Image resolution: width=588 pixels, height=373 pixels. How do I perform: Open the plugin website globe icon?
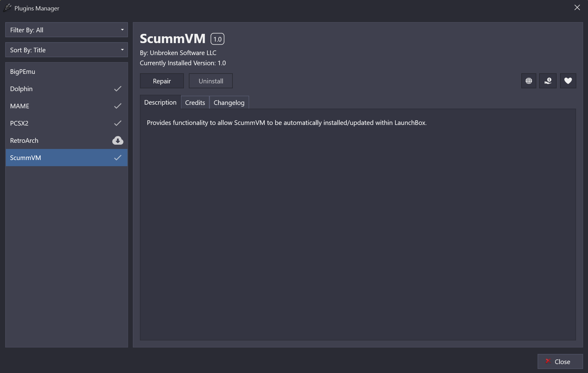coord(529,81)
